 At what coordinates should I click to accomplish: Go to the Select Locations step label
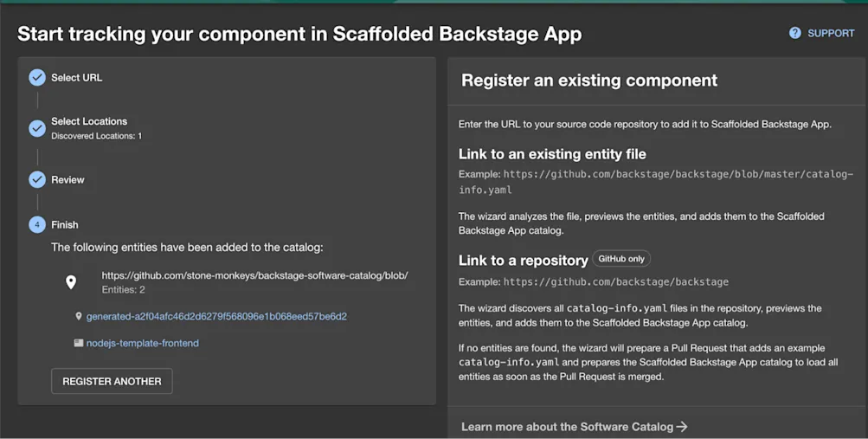89,122
